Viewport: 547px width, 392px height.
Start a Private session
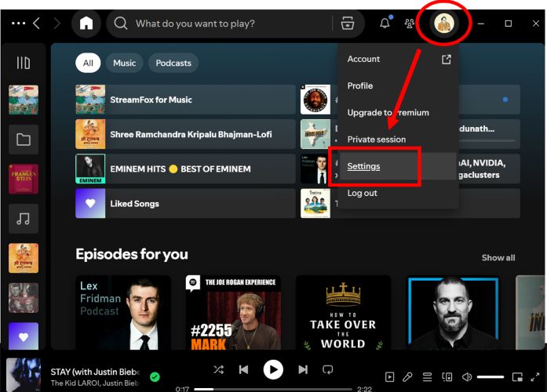tap(398, 140)
